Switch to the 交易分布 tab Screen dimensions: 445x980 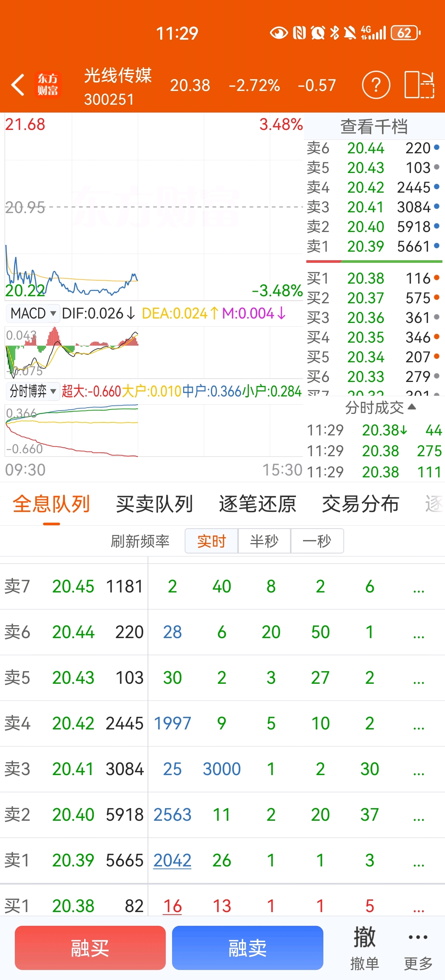click(x=360, y=504)
